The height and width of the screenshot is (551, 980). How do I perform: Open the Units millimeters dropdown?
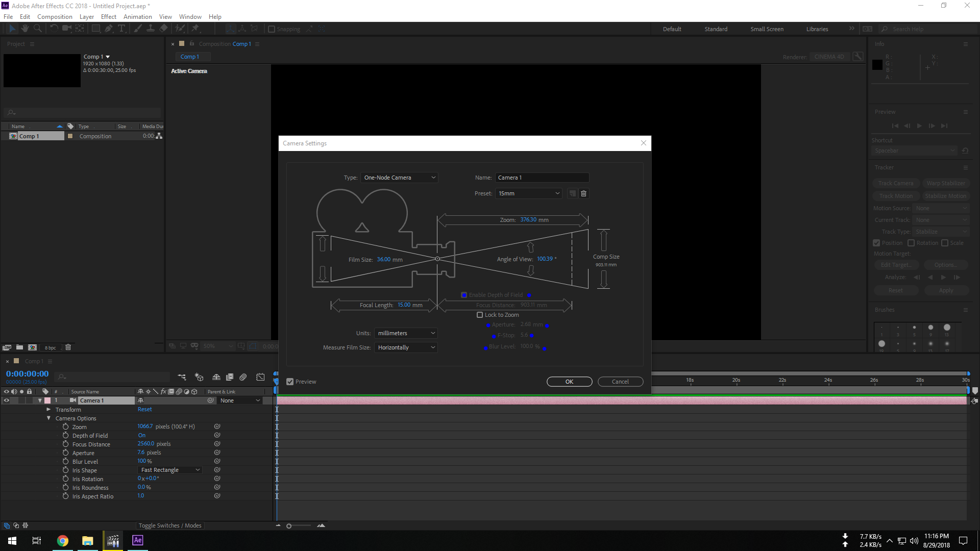point(406,333)
